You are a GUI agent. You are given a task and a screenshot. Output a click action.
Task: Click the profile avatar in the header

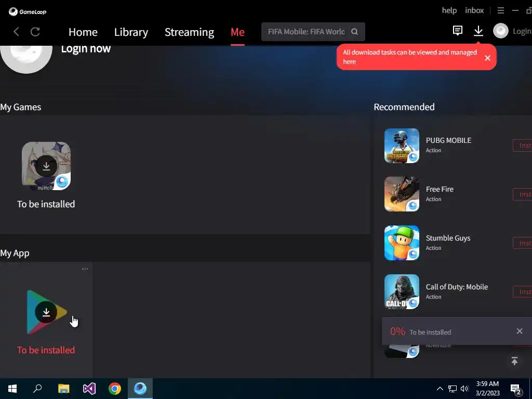(501, 31)
